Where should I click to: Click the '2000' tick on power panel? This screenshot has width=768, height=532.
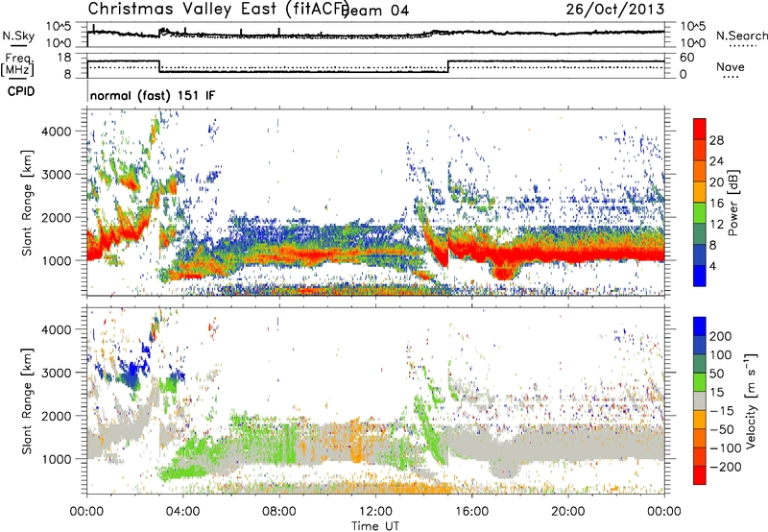pyautogui.click(x=57, y=217)
